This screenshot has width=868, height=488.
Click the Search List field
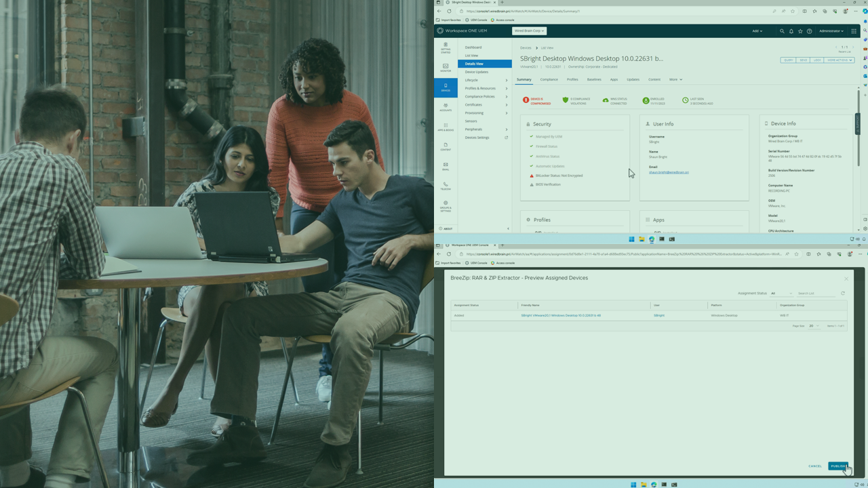816,293
